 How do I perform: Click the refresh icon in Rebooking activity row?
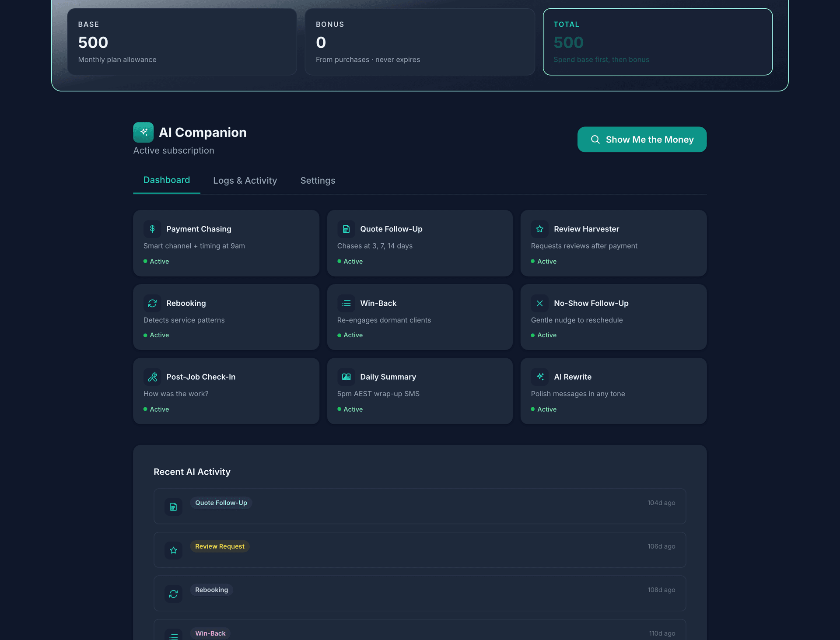[x=173, y=594]
